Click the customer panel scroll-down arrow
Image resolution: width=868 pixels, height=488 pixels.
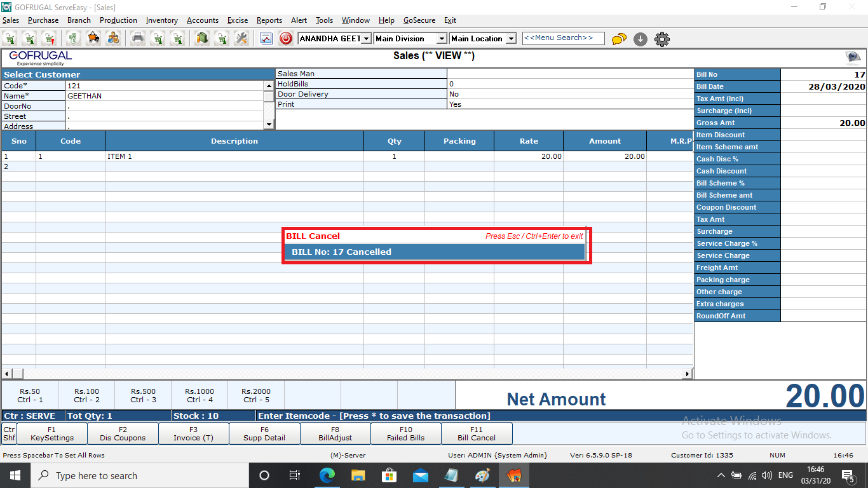pyautogui.click(x=269, y=125)
